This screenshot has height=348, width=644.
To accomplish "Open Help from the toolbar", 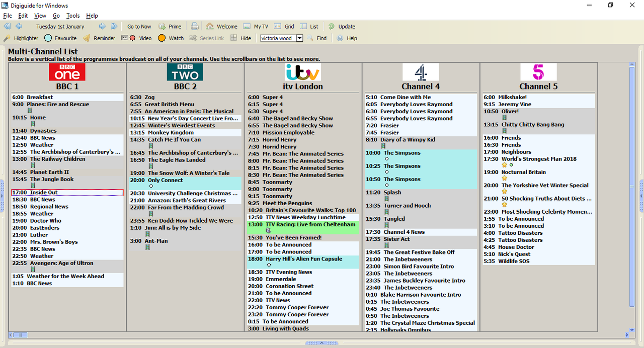I will coord(347,38).
